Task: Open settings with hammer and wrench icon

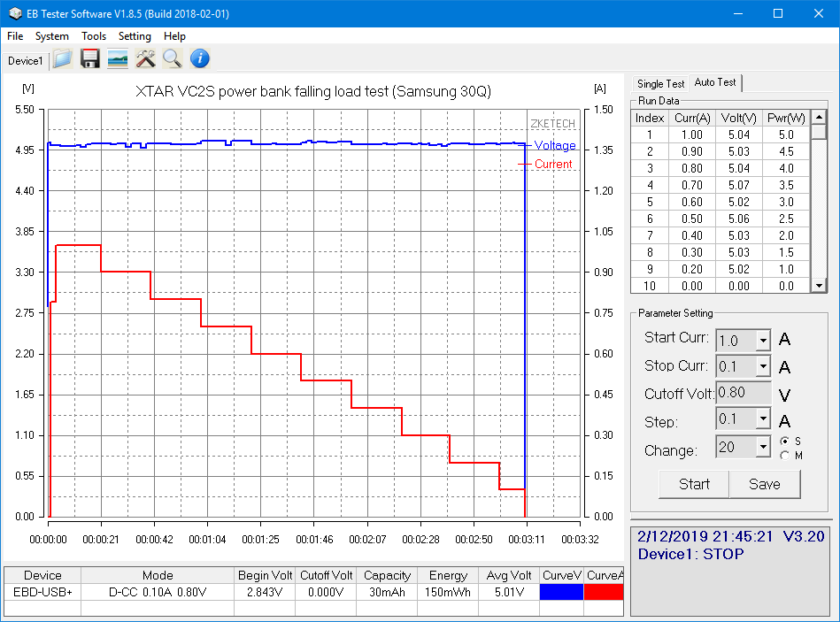Action: tap(145, 59)
